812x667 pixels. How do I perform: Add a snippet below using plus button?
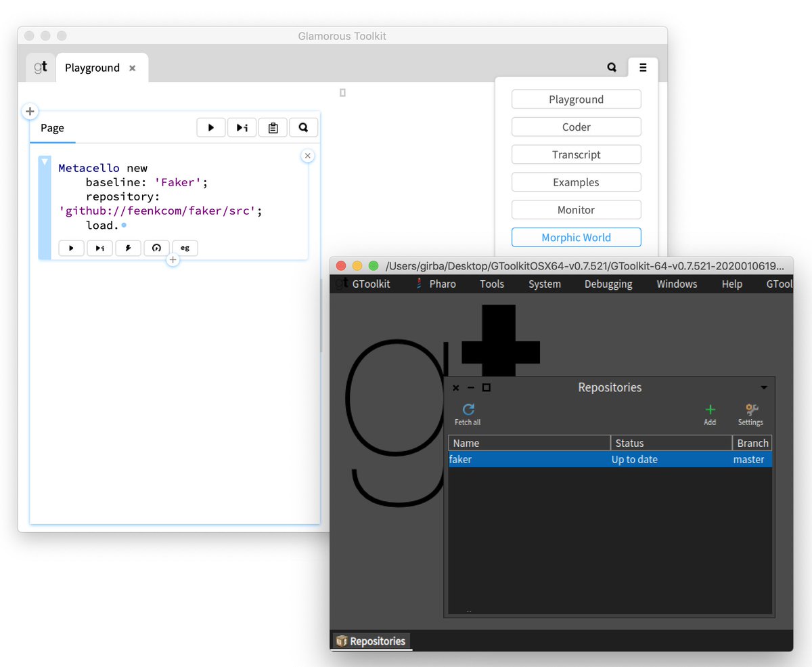[x=173, y=259]
